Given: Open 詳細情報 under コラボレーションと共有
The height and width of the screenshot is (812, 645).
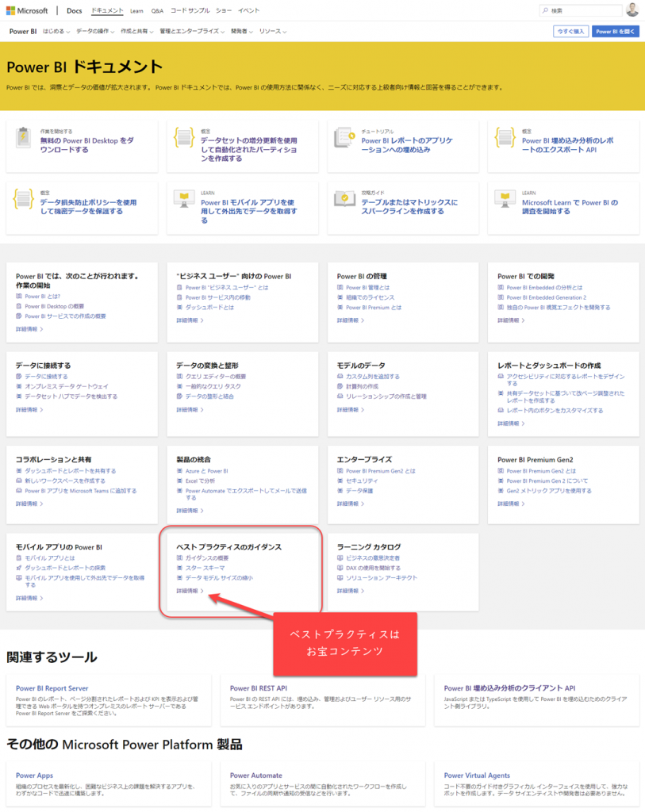Looking at the screenshot, I should coord(29,504).
